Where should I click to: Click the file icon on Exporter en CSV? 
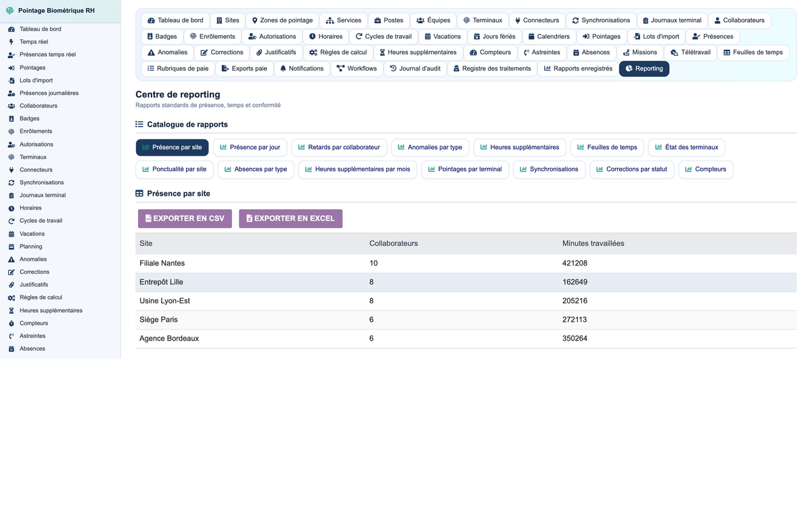(x=148, y=219)
